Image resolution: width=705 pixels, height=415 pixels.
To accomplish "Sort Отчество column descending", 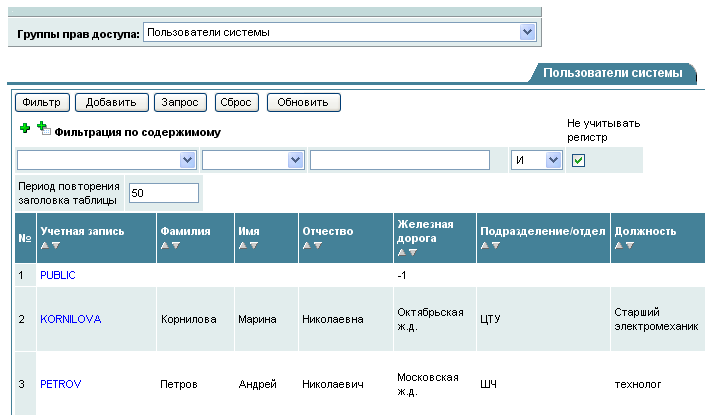I will click(318, 245).
